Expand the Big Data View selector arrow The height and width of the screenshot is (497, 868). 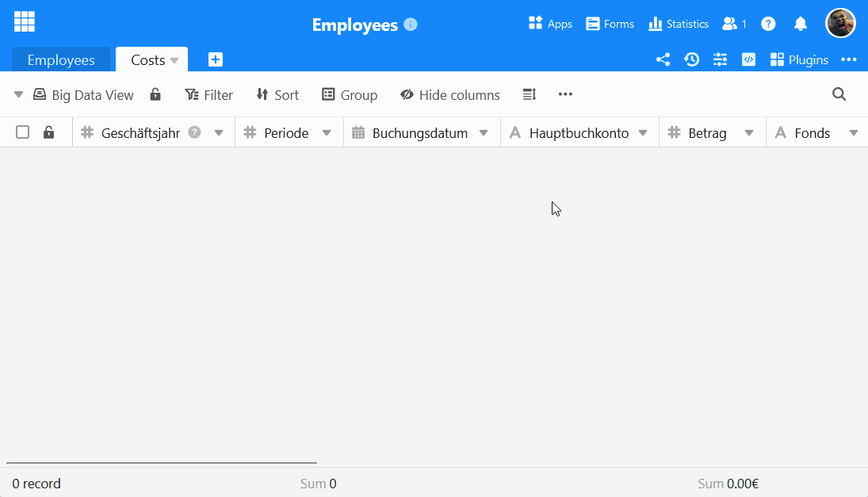18,94
